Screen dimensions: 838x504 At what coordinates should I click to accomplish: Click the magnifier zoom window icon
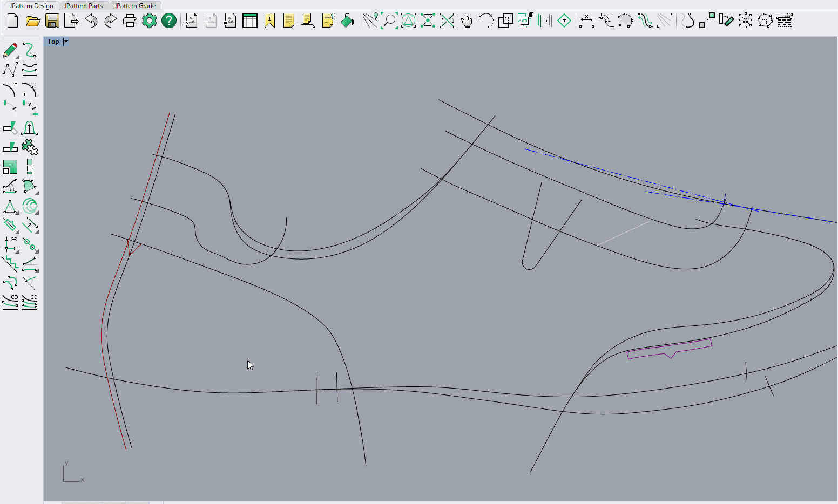389,21
